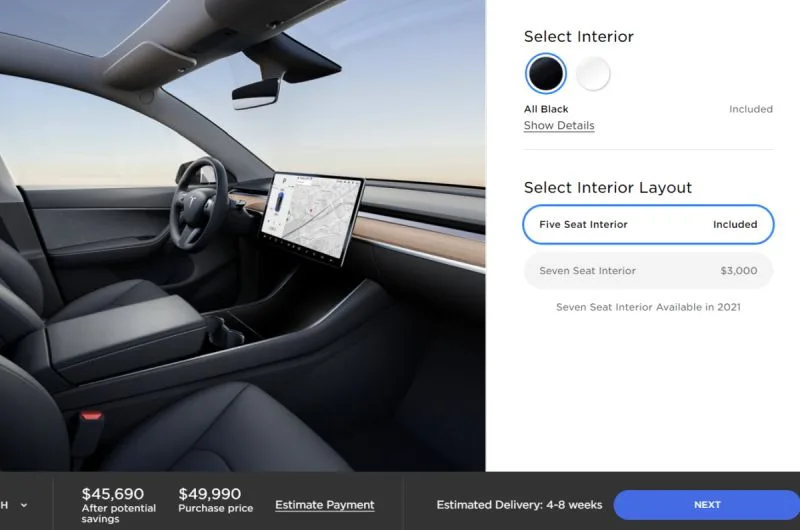800x530 pixels.
Task: Expand the dropdown chevron in bottom bar
Action: 24,506
